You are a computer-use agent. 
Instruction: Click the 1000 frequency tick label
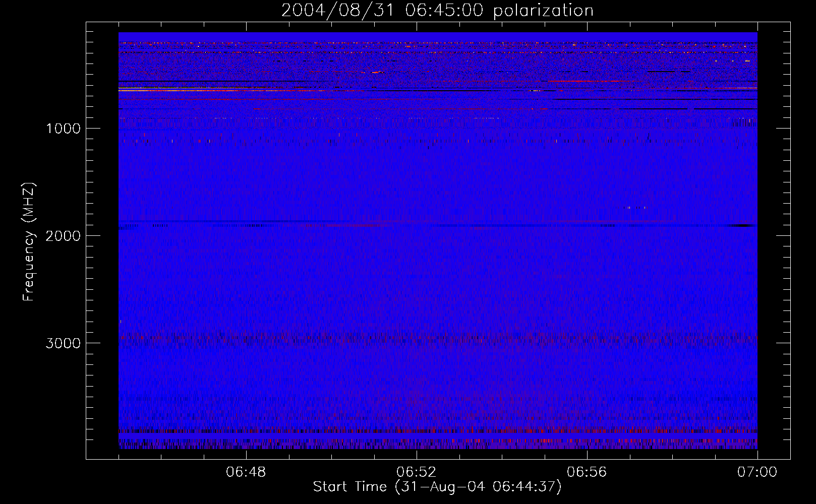pyautogui.click(x=63, y=129)
